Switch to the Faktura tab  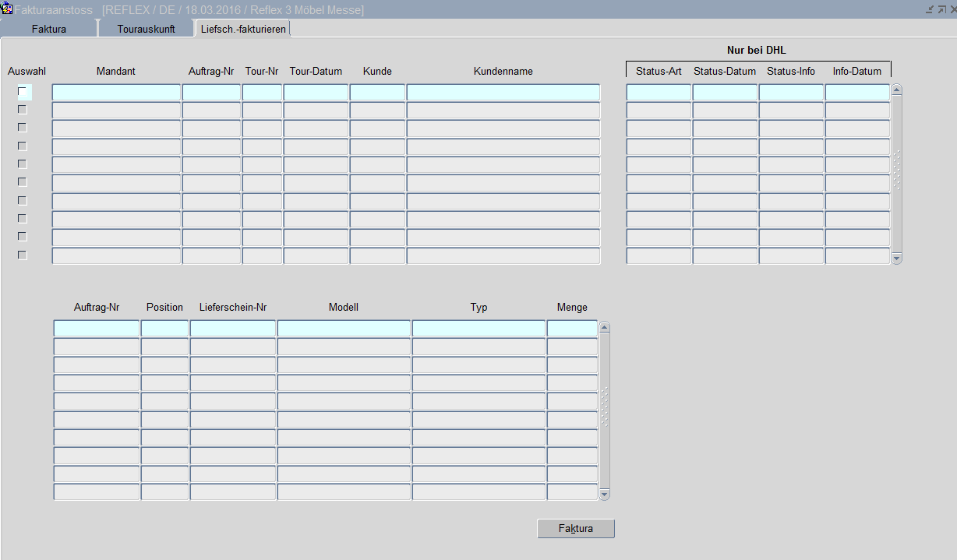(49, 29)
